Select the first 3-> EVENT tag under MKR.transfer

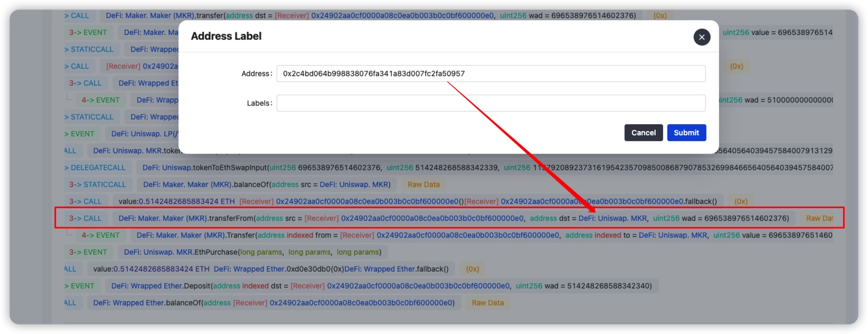[x=88, y=32]
